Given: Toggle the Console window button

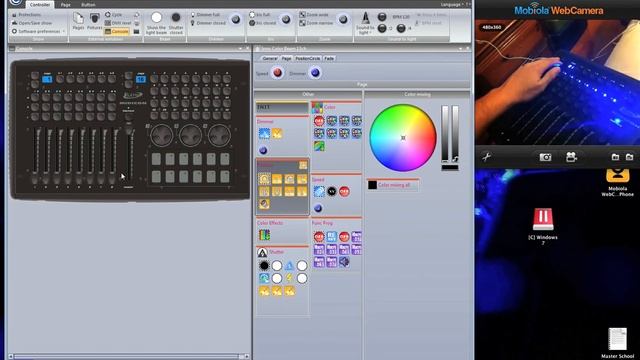Looking at the screenshot, I should [x=117, y=31].
